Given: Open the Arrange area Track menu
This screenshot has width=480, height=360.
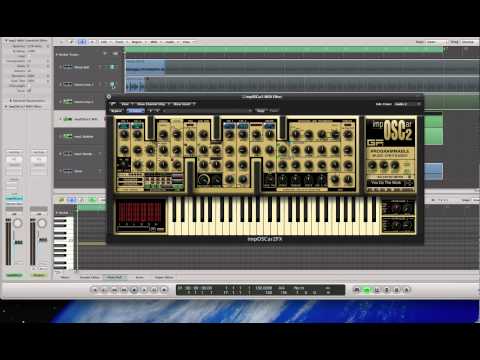Looking at the screenshot, I should (x=120, y=42).
